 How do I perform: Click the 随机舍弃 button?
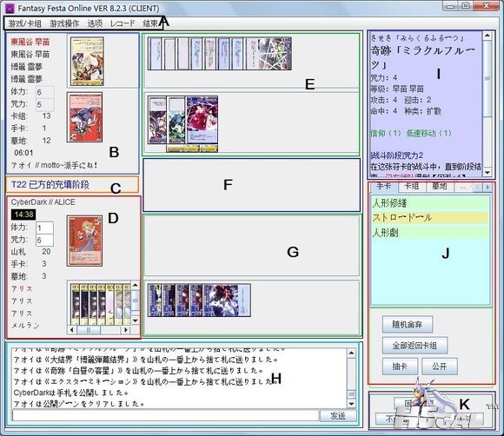[x=408, y=325]
